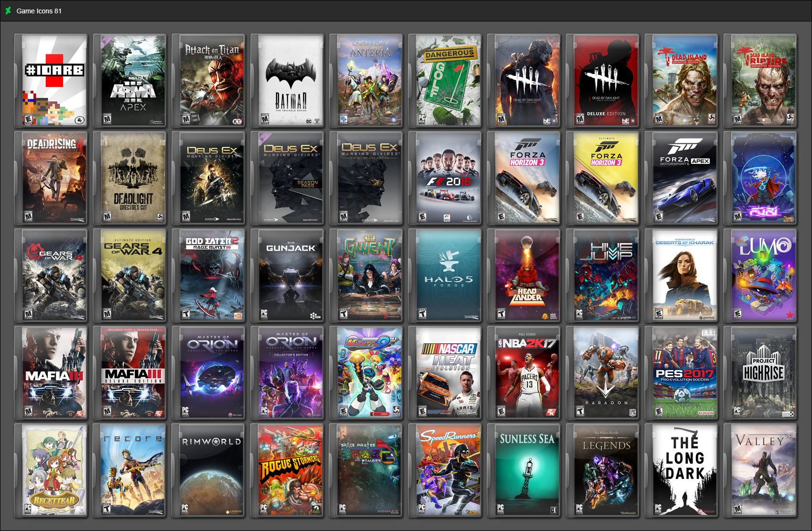
Task: Open the Furi game icon
Action: [760, 179]
